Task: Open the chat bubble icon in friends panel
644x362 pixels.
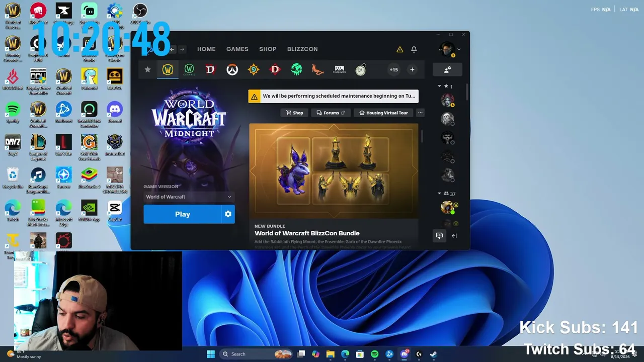Action: [x=439, y=236]
